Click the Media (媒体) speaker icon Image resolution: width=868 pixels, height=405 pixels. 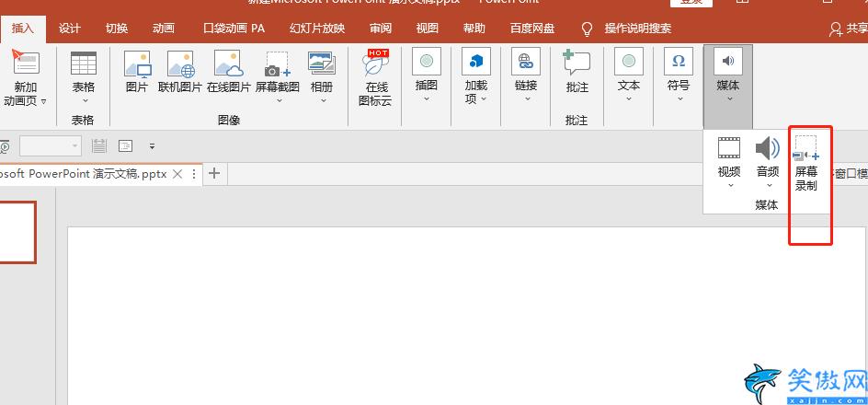click(x=728, y=62)
